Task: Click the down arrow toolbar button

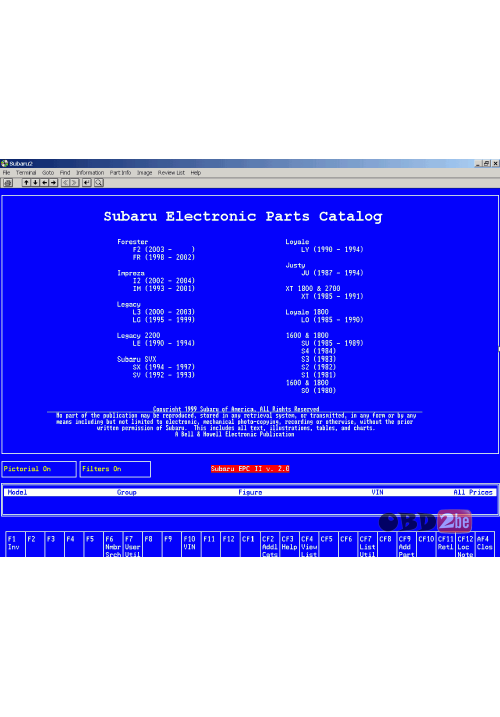Action: [35, 183]
